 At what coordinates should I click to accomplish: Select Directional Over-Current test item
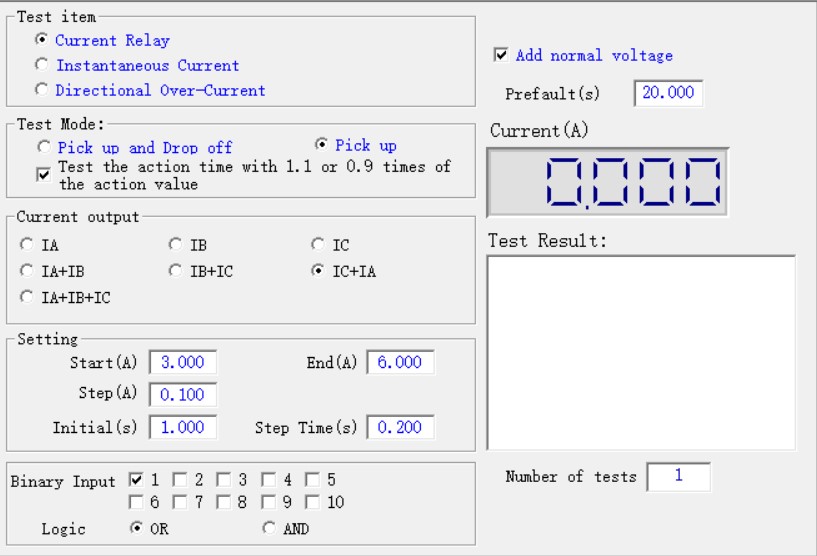42,90
